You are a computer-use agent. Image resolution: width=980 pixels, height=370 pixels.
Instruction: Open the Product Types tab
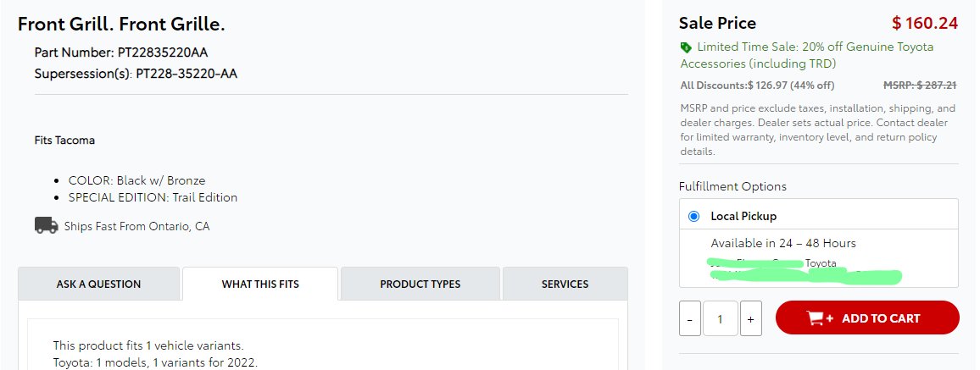[420, 284]
